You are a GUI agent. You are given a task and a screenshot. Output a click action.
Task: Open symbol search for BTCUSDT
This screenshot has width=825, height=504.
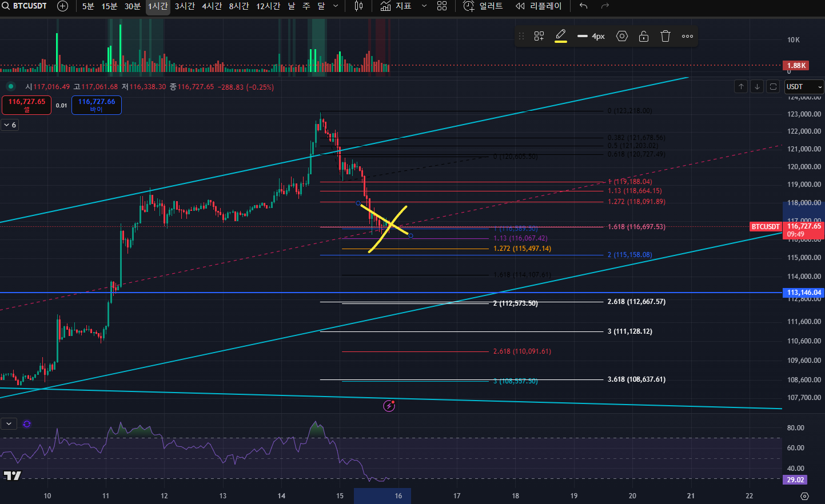pyautogui.click(x=25, y=6)
